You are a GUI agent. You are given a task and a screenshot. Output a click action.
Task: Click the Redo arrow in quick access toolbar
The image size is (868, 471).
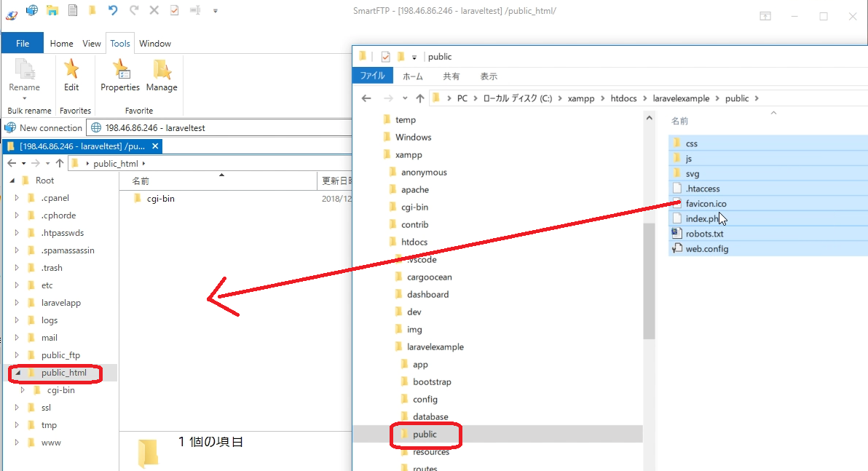point(134,10)
